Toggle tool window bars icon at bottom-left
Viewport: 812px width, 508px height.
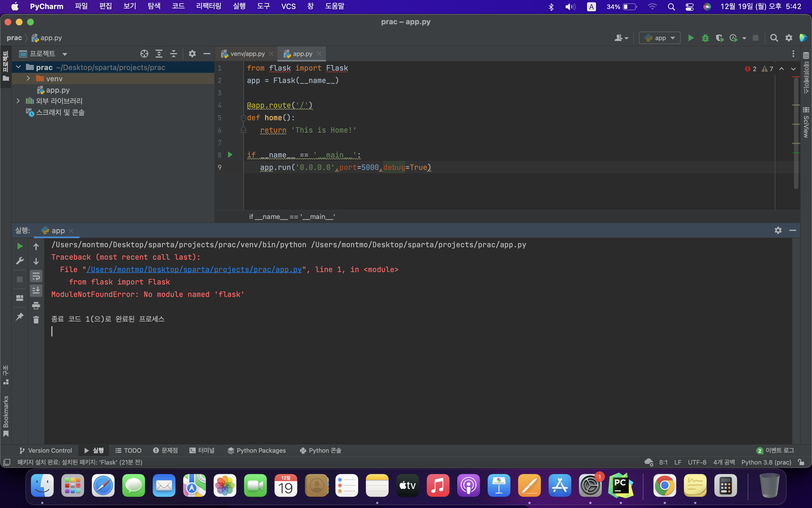click(7, 462)
